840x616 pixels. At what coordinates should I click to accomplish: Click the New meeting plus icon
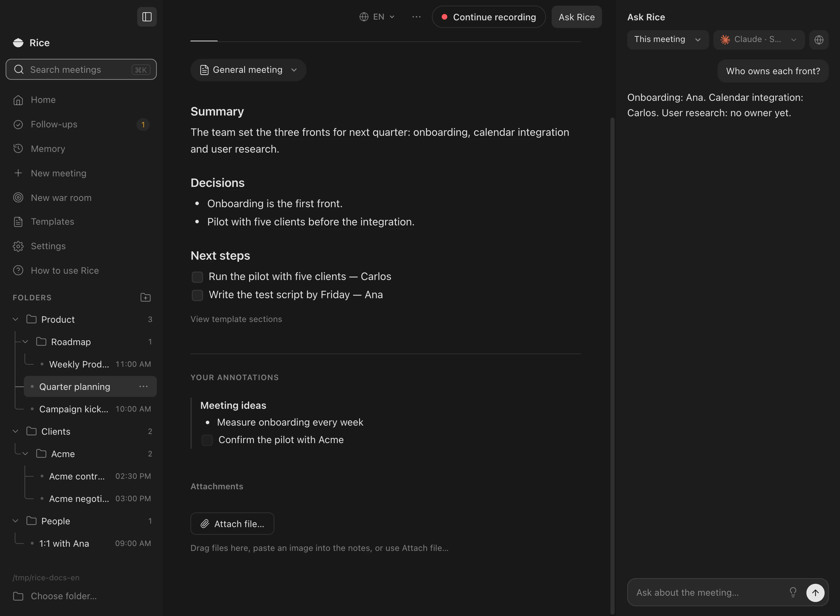point(18,173)
